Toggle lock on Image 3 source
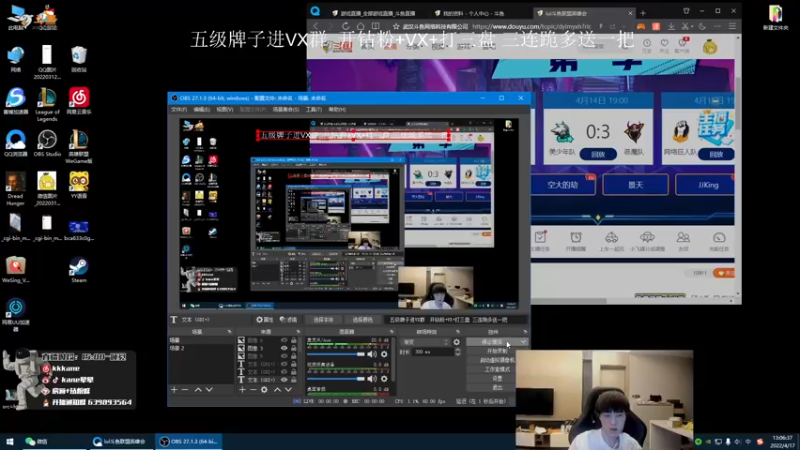The image size is (800, 450). pos(294,348)
